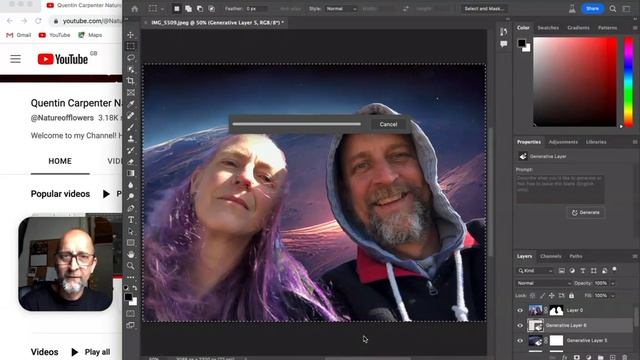Create new group folder icon
Viewport: 640px width, 360px height.
[x=600, y=357]
